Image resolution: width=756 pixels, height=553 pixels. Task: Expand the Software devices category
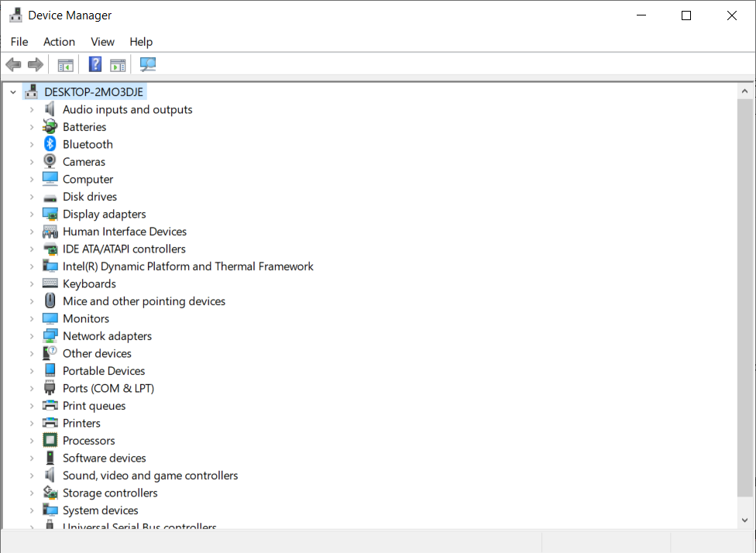tap(32, 458)
